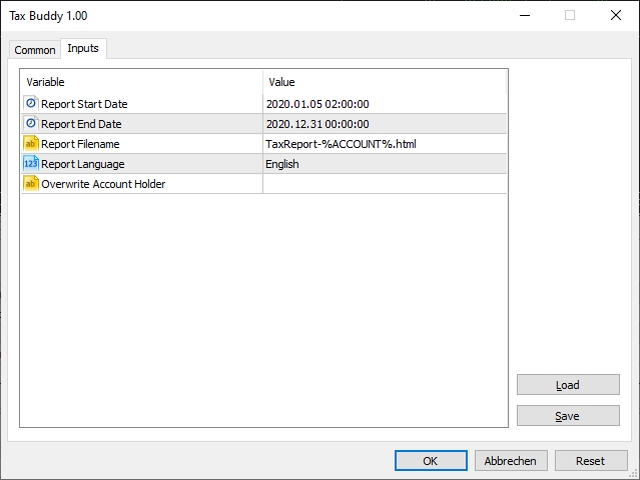Click the '123' icon beside Report Language
Image resolution: width=640 pixels, height=480 pixels.
pos(31,164)
